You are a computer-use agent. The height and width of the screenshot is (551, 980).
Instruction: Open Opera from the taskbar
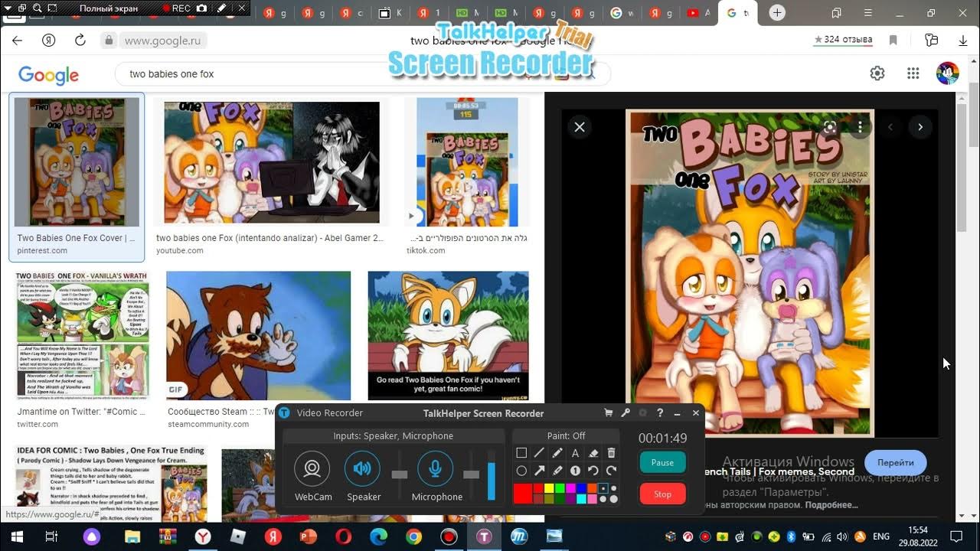tap(343, 536)
